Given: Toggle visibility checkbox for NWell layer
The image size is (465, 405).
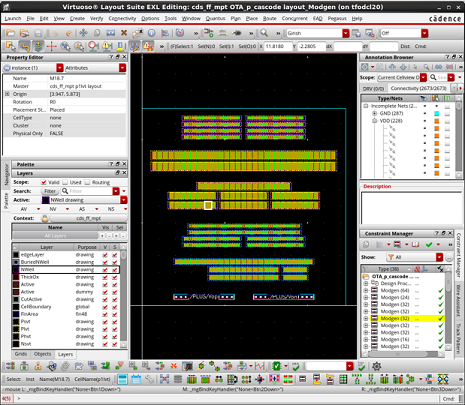Looking at the screenshot, I should click(x=105, y=270).
